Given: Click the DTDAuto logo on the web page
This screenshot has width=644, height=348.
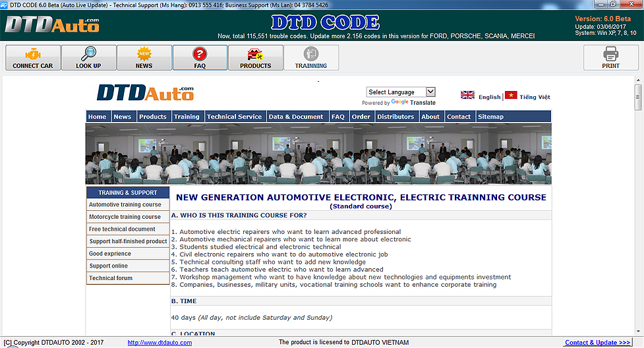Looking at the screenshot, I should pyautogui.click(x=145, y=93).
